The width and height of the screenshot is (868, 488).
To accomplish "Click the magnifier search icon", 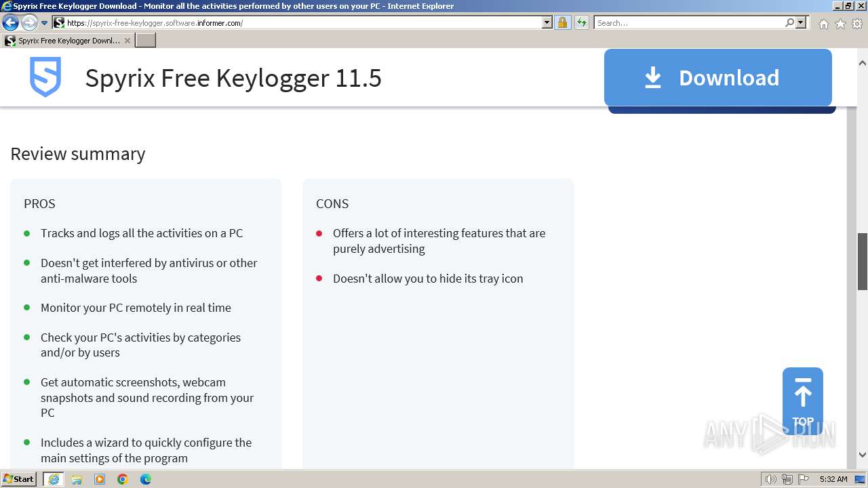I will tap(789, 23).
